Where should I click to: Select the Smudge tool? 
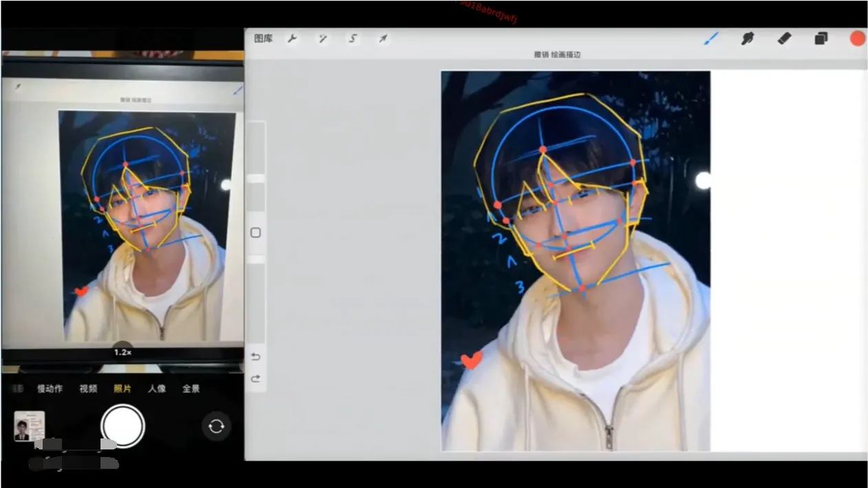click(748, 39)
